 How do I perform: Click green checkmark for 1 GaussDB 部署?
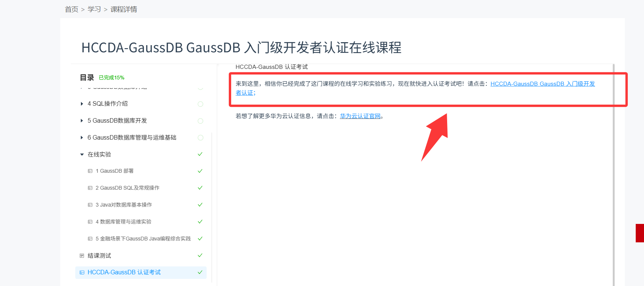[x=200, y=171]
